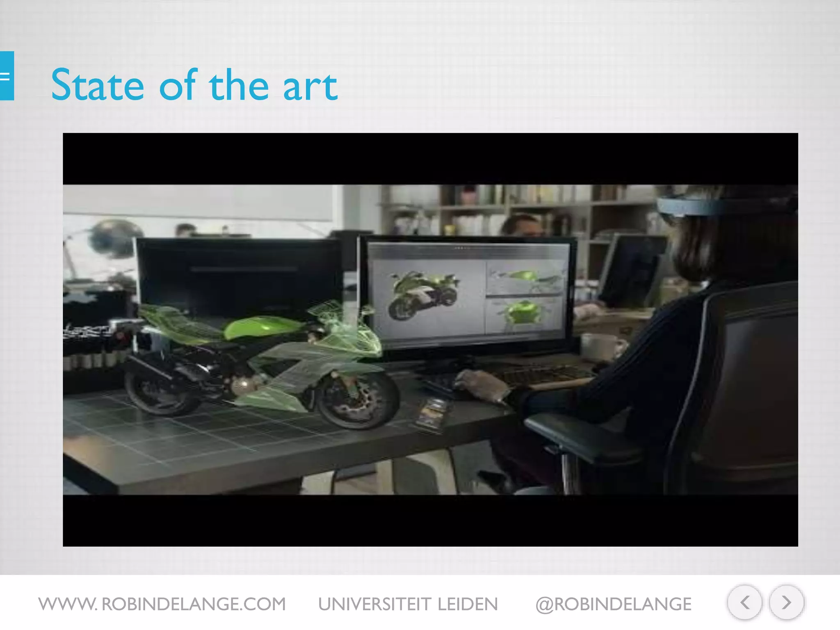
Task: Open WWW.ROBINDELANGE.COM link
Action: (162, 604)
